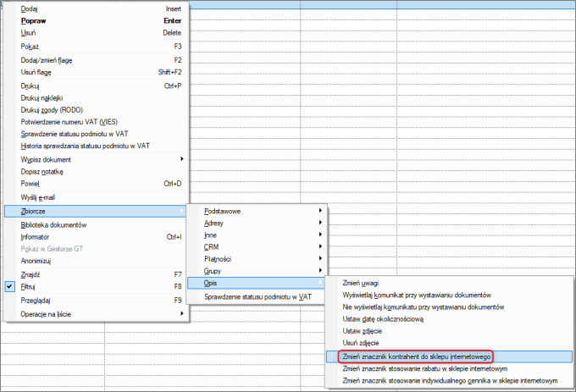
Task: Select Ustaw datę okolicznościową
Action: (449, 319)
